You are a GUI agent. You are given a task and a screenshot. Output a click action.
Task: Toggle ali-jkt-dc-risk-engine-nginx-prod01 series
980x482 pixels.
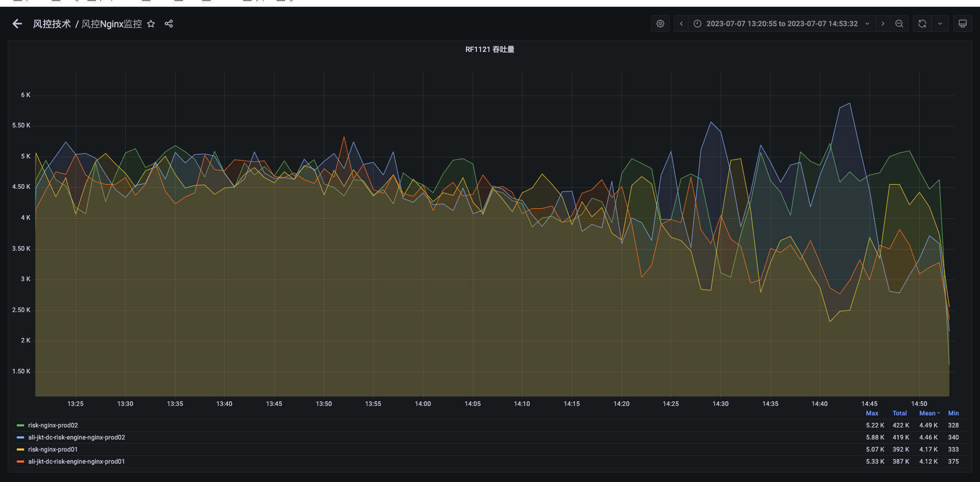coord(77,462)
